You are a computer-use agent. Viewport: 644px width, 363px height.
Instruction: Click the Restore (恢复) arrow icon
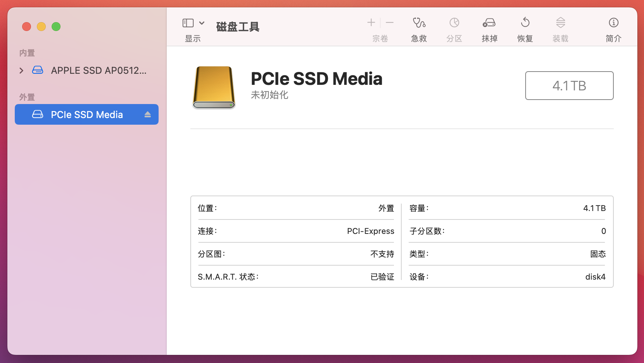click(525, 23)
